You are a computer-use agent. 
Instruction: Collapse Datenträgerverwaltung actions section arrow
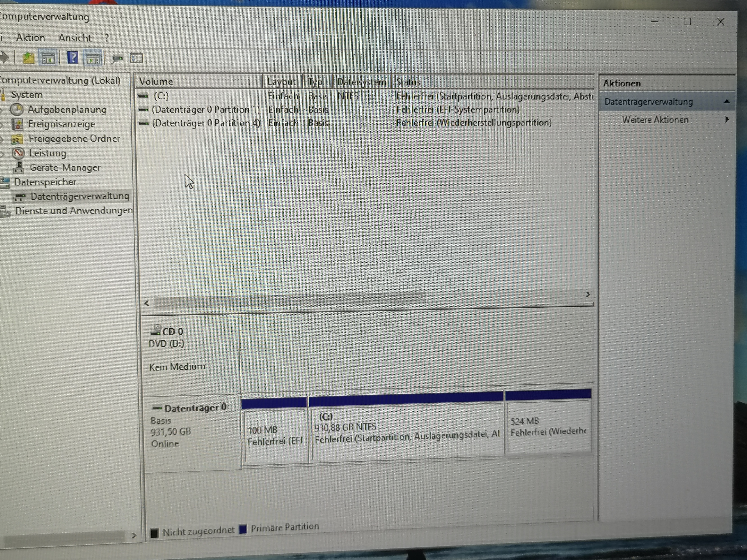(x=727, y=101)
